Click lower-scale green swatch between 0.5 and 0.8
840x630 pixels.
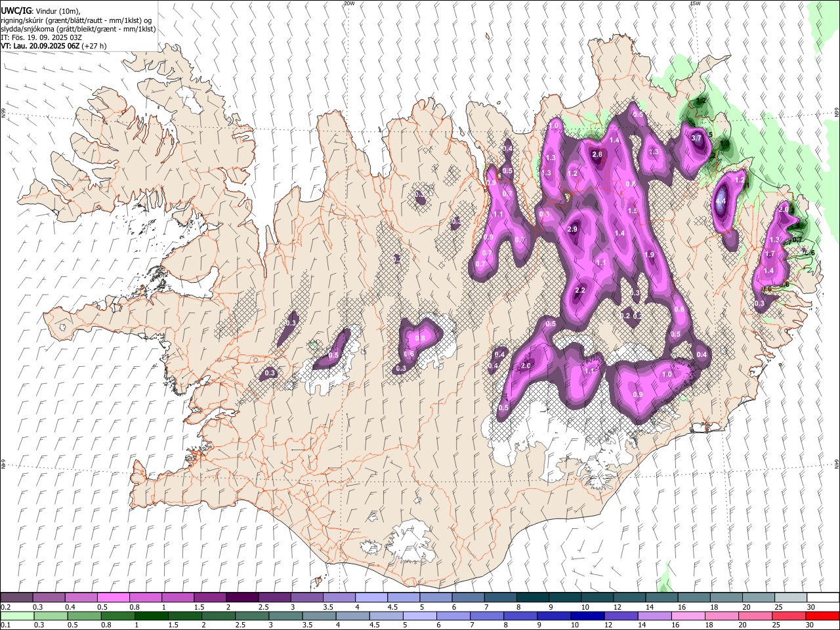[84, 616]
